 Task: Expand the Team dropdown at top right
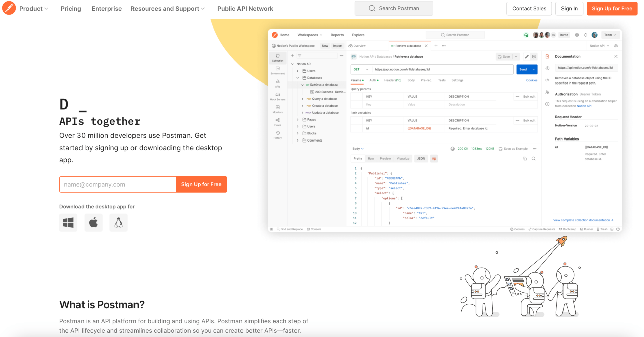pyautogui.click(x=610, y=35)
